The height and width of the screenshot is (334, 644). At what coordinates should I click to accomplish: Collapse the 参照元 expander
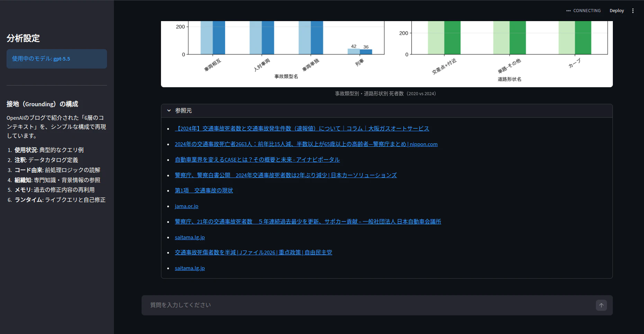[387, 111]
